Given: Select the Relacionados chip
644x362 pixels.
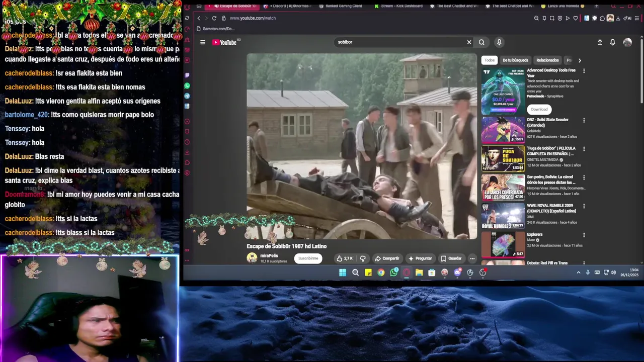Looking at the screenshot, I should coord(547,60).
